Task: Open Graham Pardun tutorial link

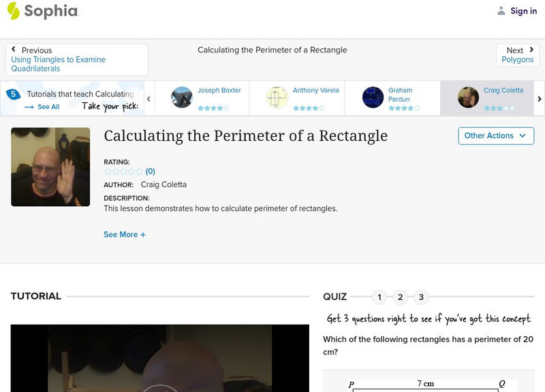Action: click(400, 95)
